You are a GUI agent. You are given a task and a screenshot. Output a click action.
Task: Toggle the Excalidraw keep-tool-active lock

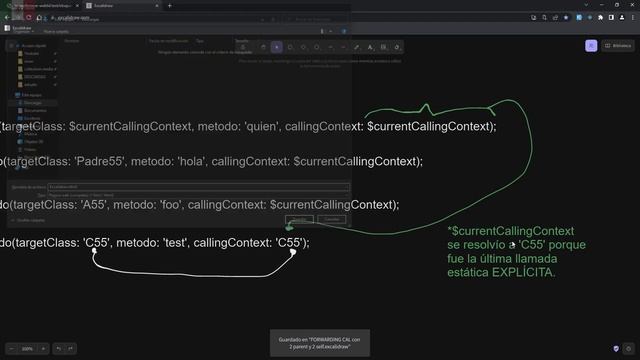[x=243, y=47]
